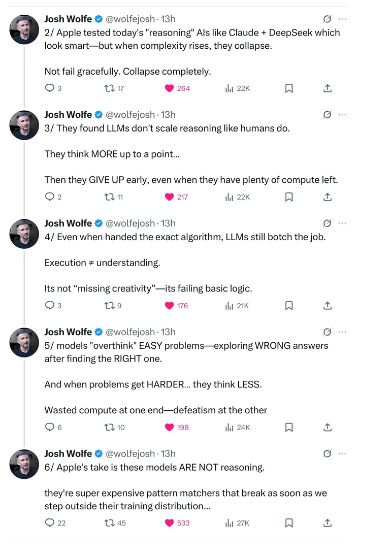
Task: Repost the 6/ tweet showing 45 reposts
Action: pos(108,523)
